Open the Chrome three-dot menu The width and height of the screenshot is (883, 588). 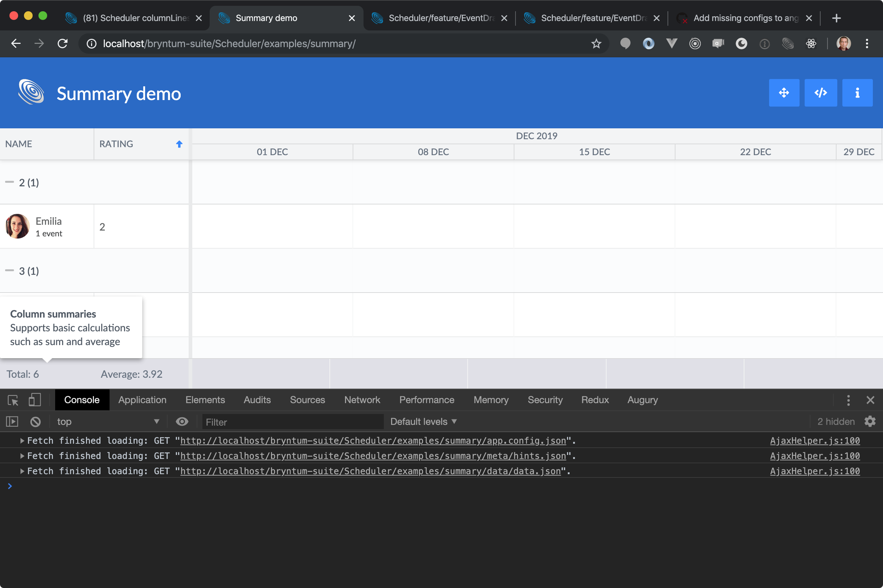click(867, 44)
